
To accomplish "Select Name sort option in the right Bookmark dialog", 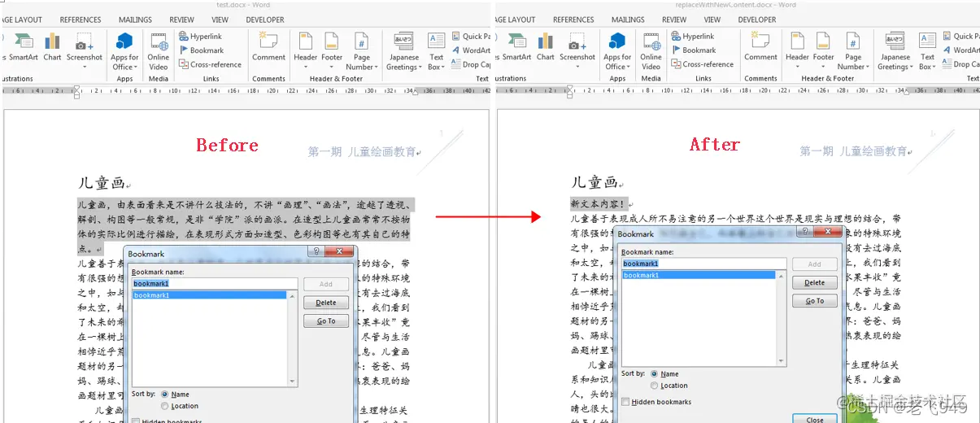I will pyautogui.click(x=655, y=374).
